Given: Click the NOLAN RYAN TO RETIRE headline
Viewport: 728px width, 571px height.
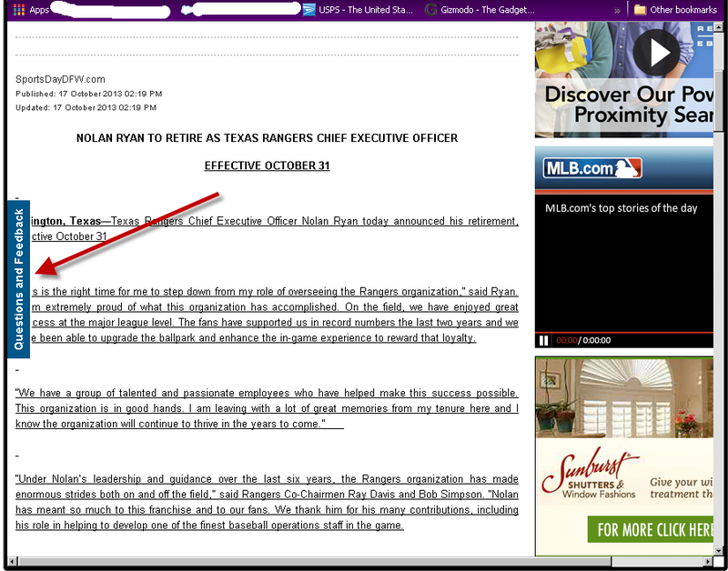Looking at the screenshot, I should 267,138.
